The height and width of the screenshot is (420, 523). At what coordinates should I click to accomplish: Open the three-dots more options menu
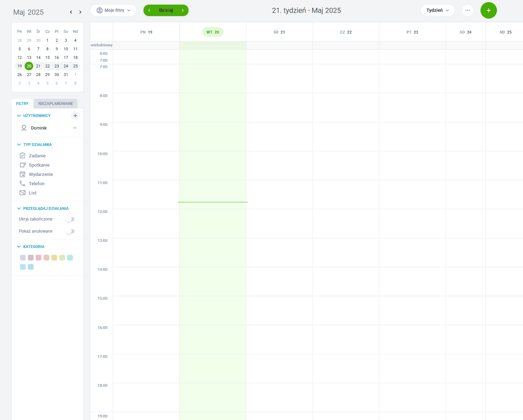click(467, 10)
